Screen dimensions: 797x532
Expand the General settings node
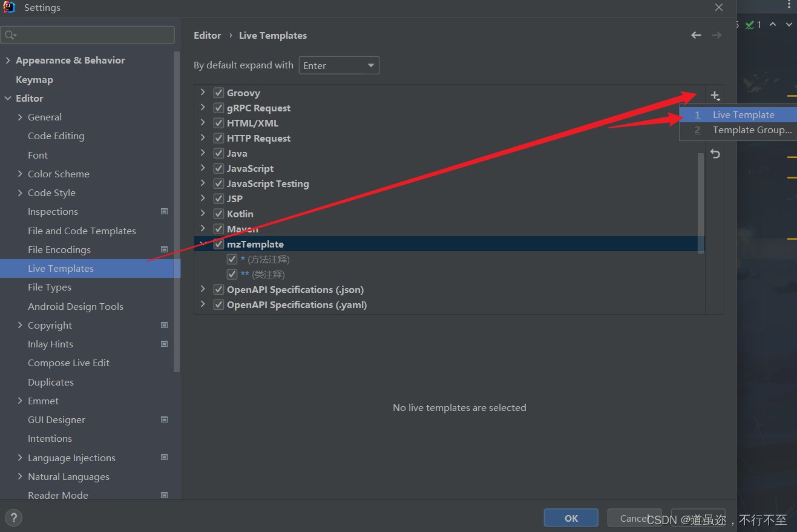pos(21,117)
